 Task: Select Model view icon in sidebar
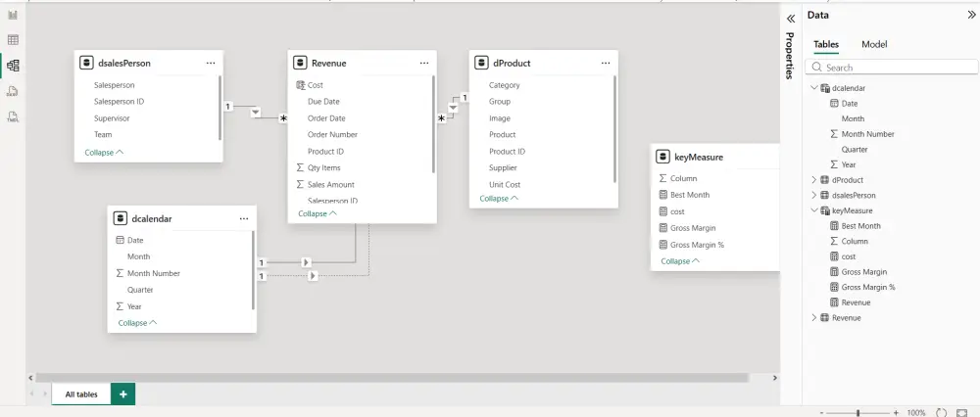tap(13, 66)
